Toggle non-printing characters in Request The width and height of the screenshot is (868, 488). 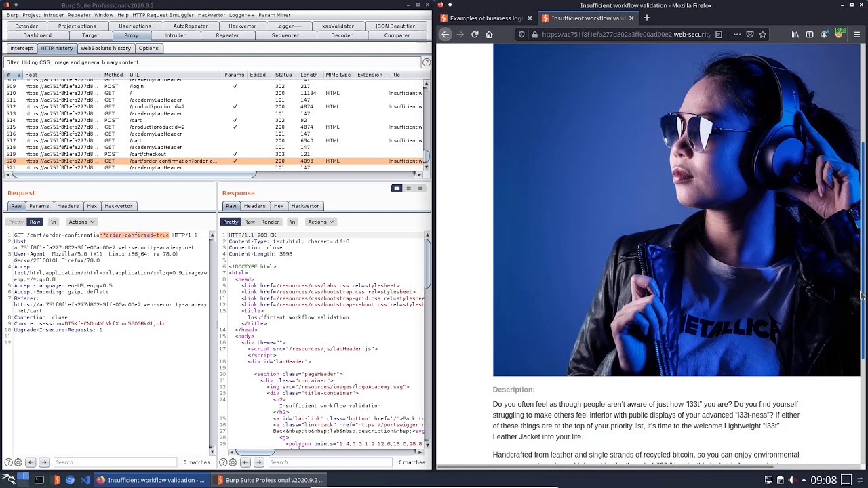53,222
